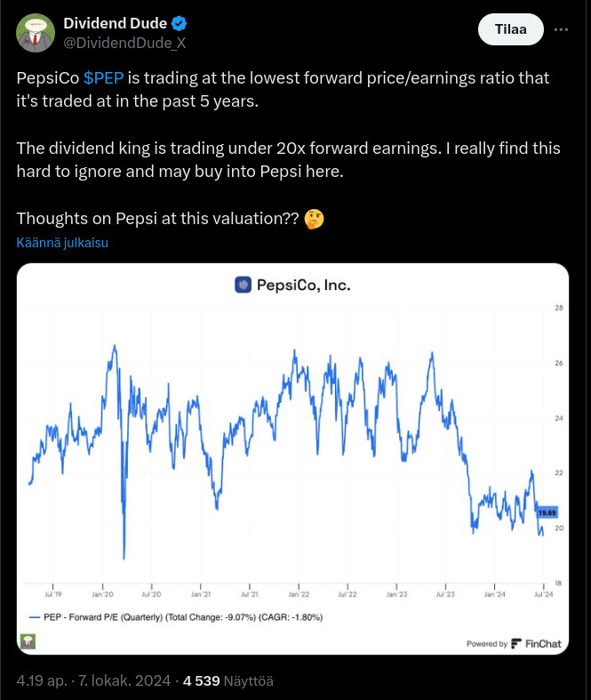Click the Dividend Dude display name
Screen dimensions: 591x700
pos(115,23)
